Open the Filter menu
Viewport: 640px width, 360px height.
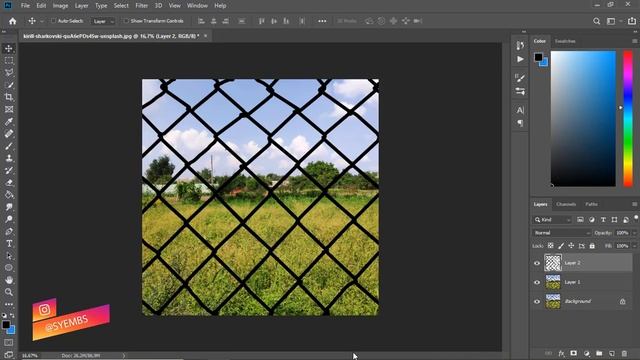[x=142, y=6]
